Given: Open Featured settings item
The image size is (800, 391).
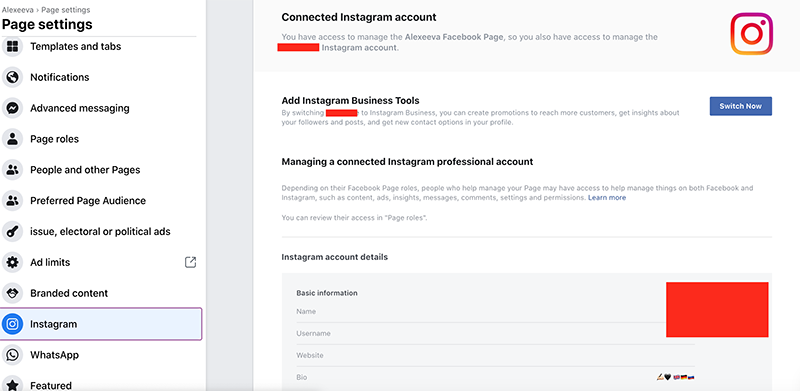Looking at the screenshot, I should 51,385.
